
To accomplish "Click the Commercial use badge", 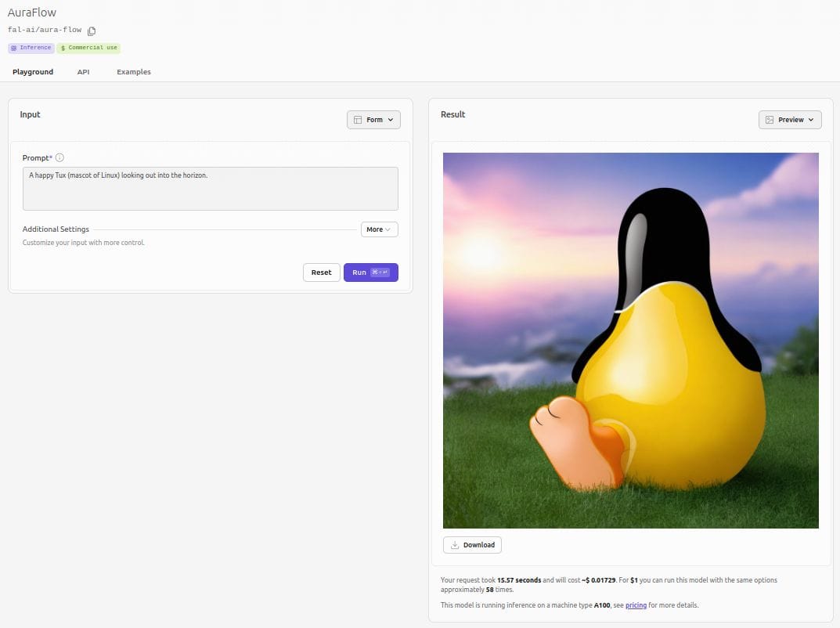I will (x=88, y=48).
